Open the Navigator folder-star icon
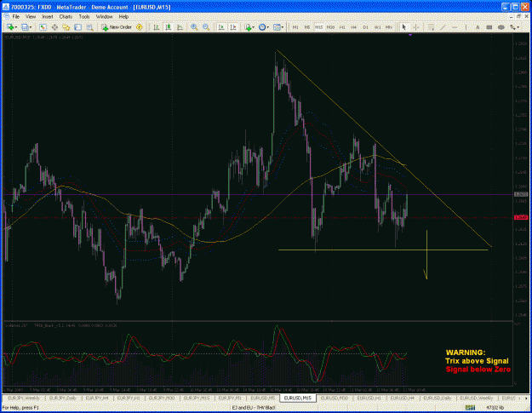This screenshot has width=532, height=413. point(66,27)
